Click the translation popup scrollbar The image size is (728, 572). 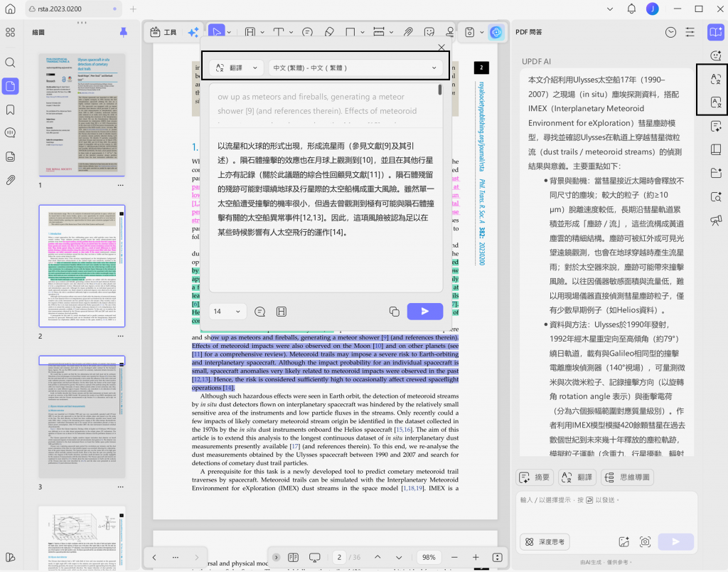pyautogui.click(x=439, y=90)
